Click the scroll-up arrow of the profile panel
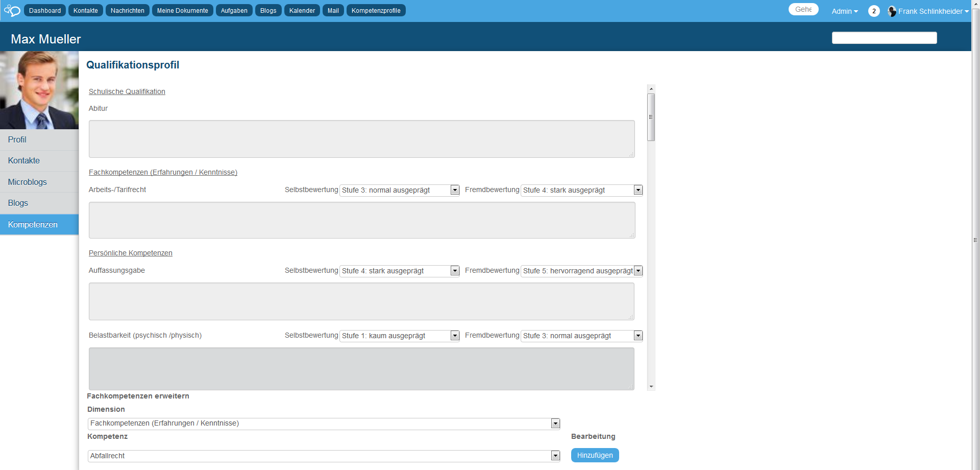Image resolution: width=980 pixels, height=470 pixels. 651,89
